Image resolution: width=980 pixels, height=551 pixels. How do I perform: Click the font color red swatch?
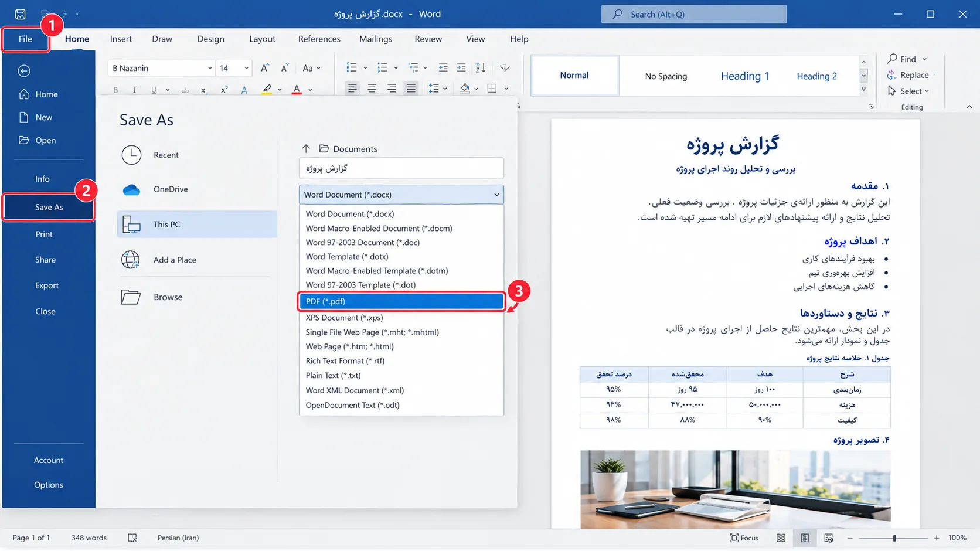pyautogui.click(x=297, y=90)
